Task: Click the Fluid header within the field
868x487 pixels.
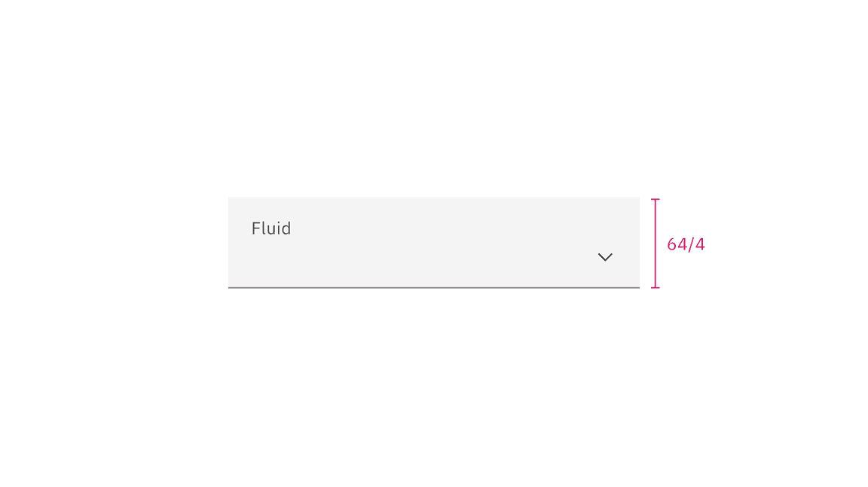Action: point(271,228)
